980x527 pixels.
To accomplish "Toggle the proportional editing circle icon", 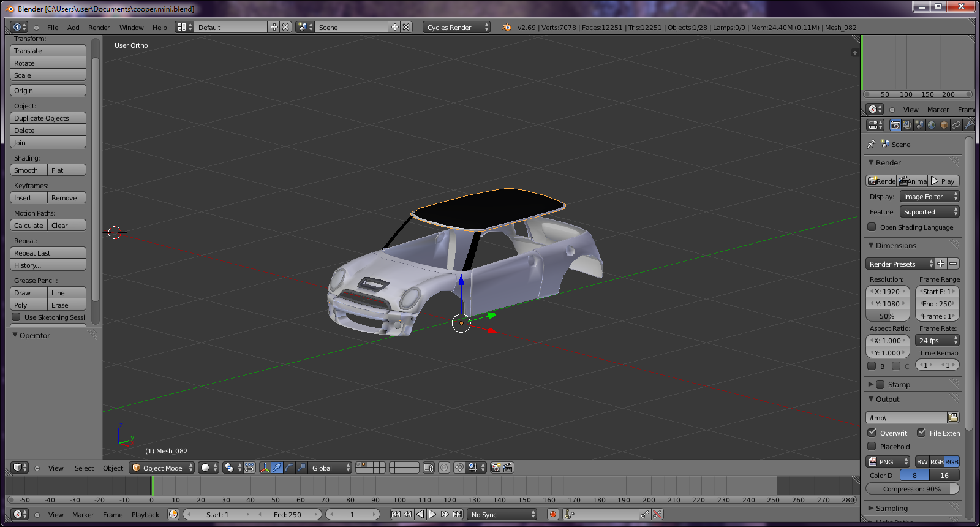I will click(x=444, y=468).
